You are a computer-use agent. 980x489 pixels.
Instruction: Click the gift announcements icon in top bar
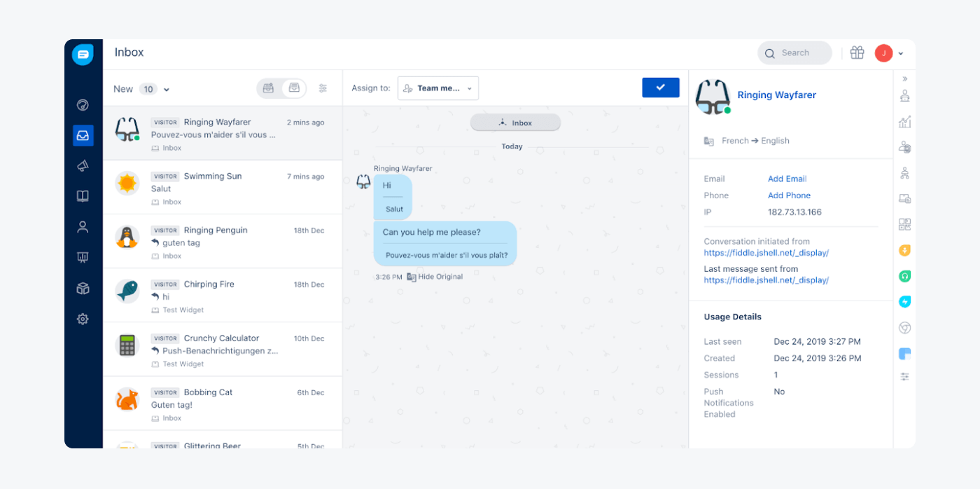click(x=857, y=53)
